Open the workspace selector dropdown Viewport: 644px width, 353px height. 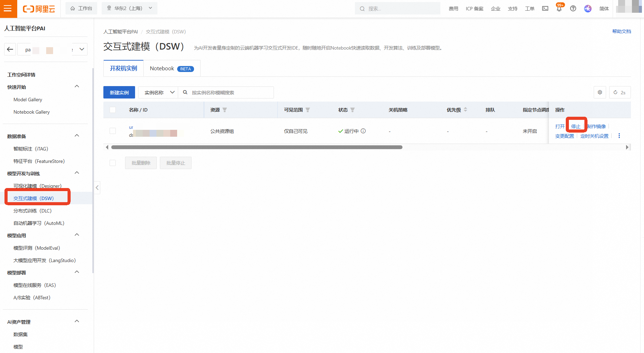(x=82, y=49)
